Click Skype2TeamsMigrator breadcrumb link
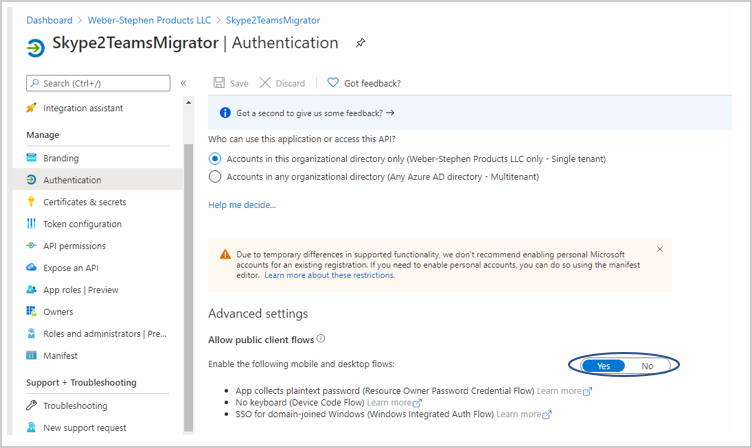 point(273,20)
